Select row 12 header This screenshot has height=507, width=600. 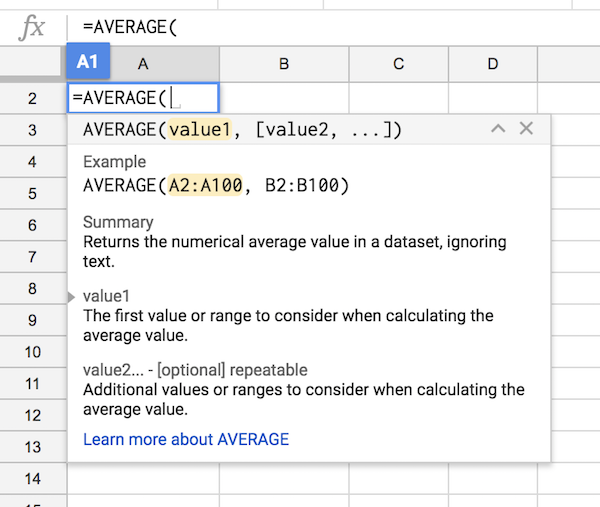pos(33,416)
